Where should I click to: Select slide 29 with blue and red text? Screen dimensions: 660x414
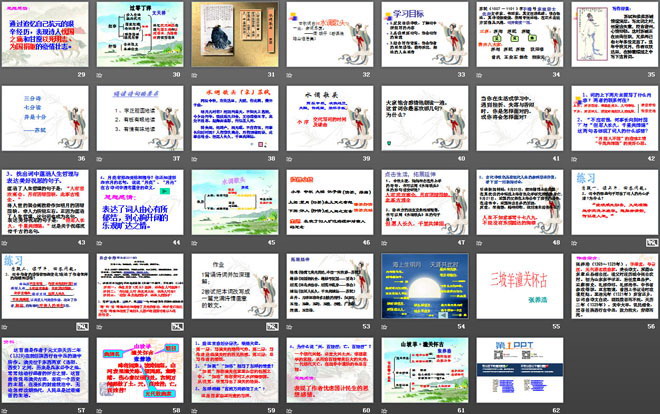click(45, 34)
